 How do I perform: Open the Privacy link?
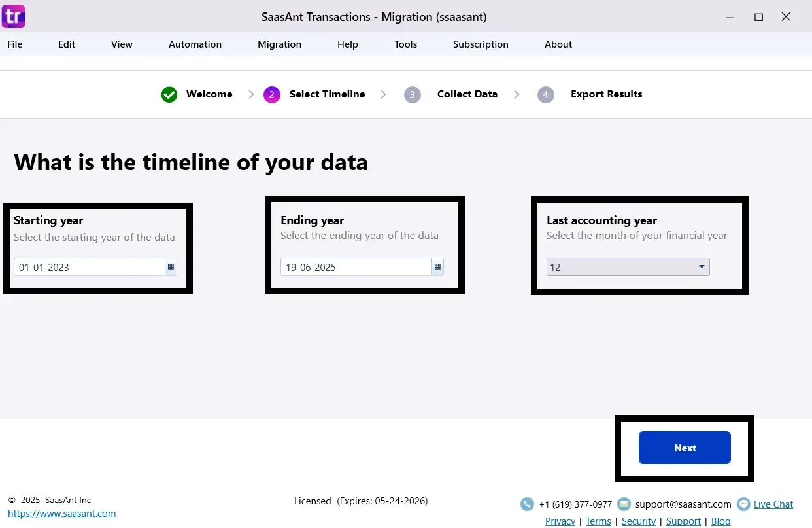pos(560,521)
